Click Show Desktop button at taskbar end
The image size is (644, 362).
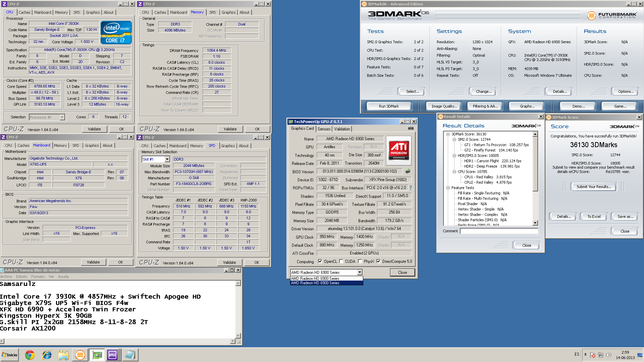click(x=640, y=355)
